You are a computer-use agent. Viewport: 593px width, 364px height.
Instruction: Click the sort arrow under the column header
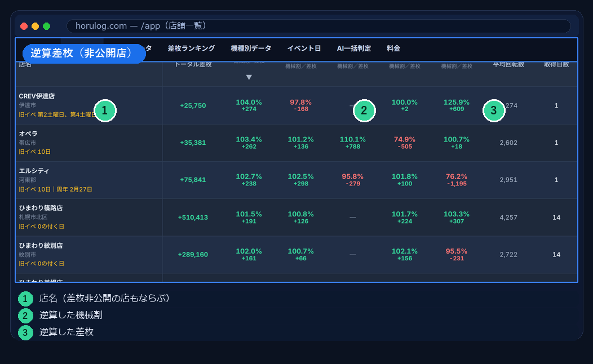[249, 77]
